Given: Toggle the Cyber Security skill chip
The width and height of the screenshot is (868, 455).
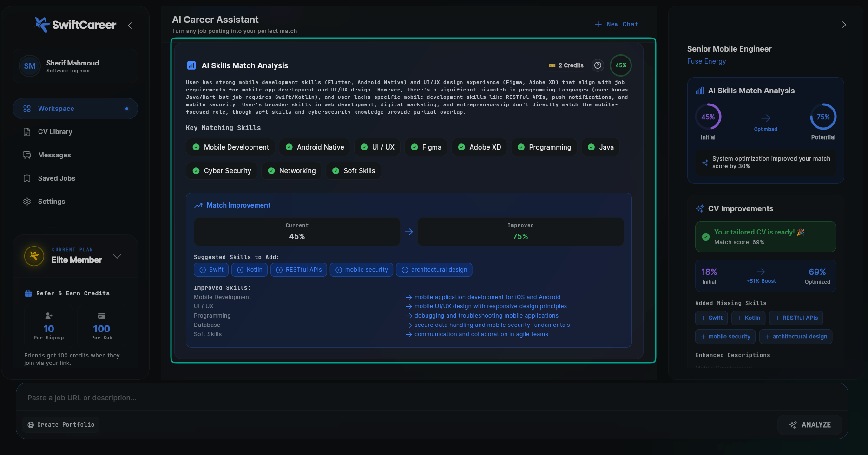Looking at the screenshot, I should tap(222, 170).
